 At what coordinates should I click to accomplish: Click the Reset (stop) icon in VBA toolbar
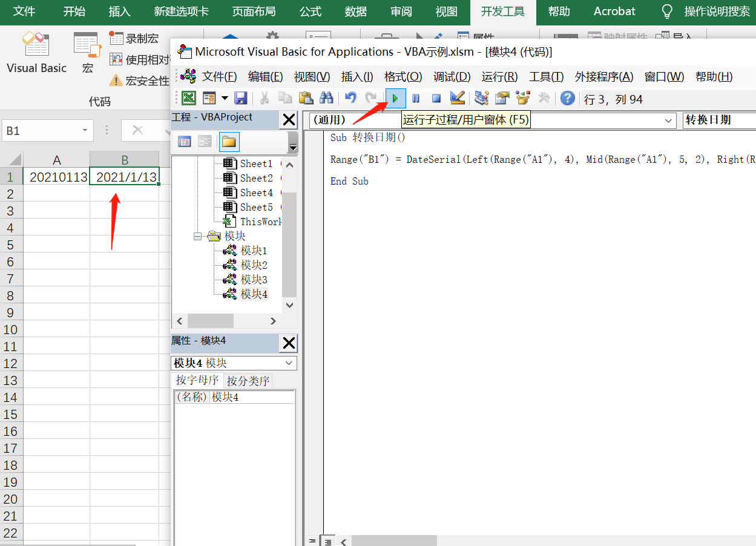[x=436, y=98]
